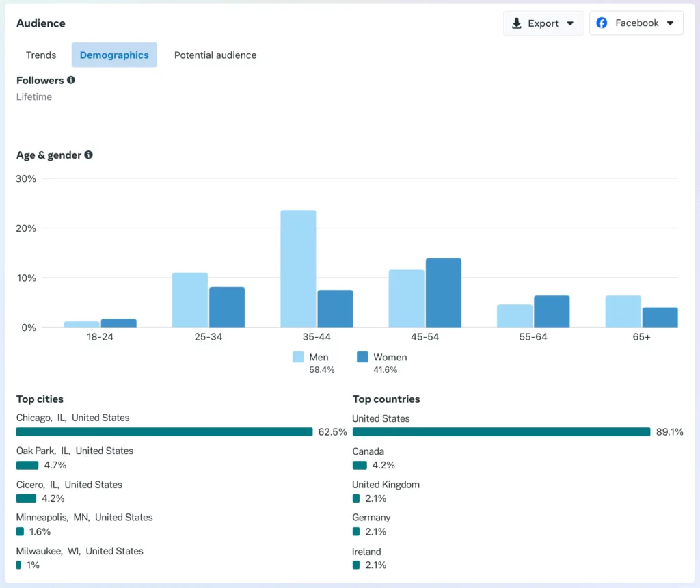Click the Women bar for 25-34
The width and height of the screenshot is (700, 588).
[227, 307]
